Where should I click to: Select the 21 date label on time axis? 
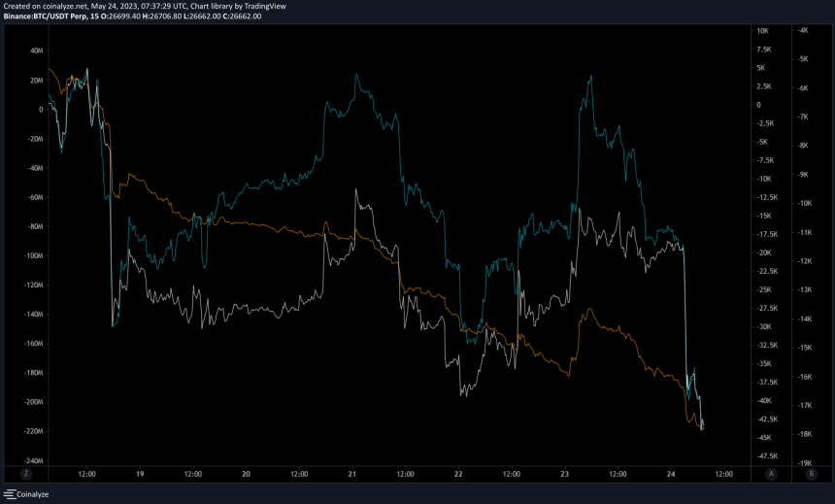[x=351, y=474]
